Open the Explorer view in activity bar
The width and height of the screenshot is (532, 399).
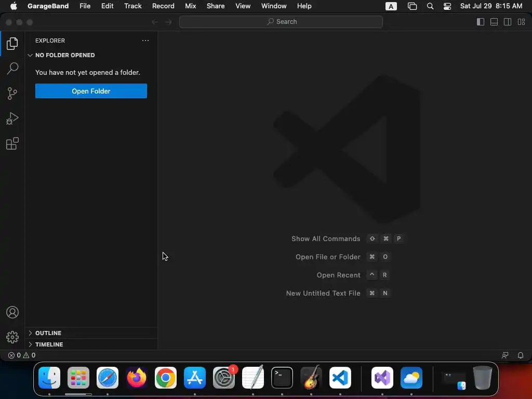[x=12, y=44]
